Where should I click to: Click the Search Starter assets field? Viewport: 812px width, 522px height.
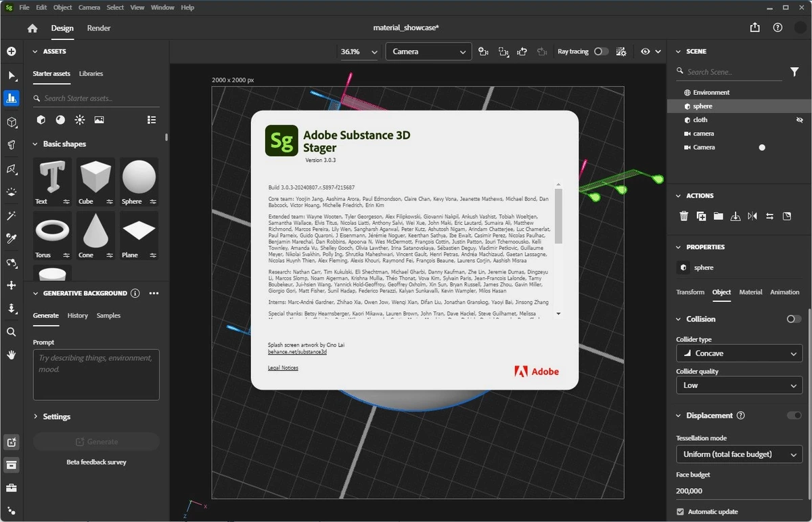(96, 98)
